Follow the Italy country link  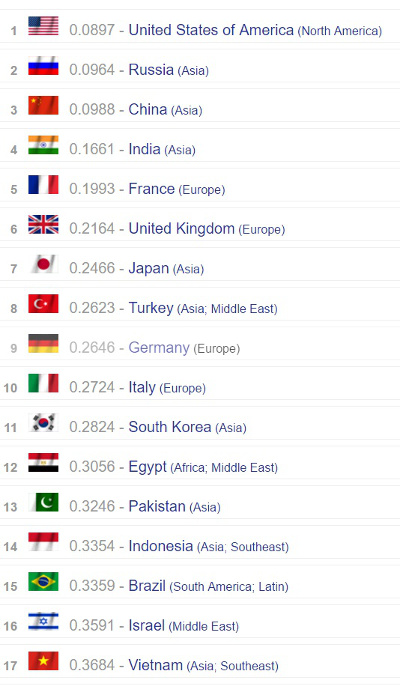[142, 388]
